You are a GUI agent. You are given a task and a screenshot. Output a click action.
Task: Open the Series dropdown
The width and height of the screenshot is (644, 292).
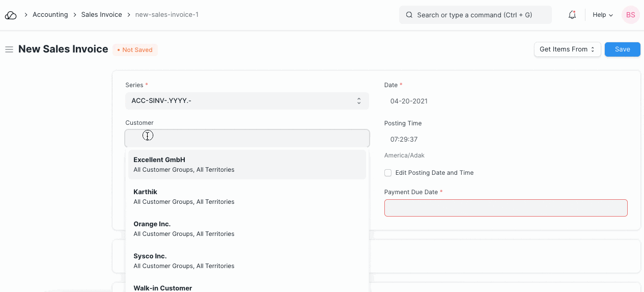247,101
